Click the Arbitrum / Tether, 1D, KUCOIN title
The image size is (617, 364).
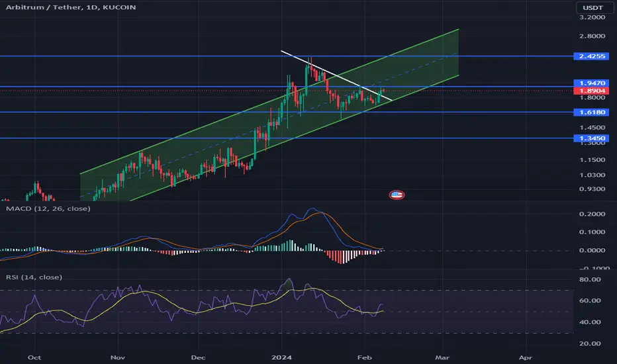tap(71, 7)
